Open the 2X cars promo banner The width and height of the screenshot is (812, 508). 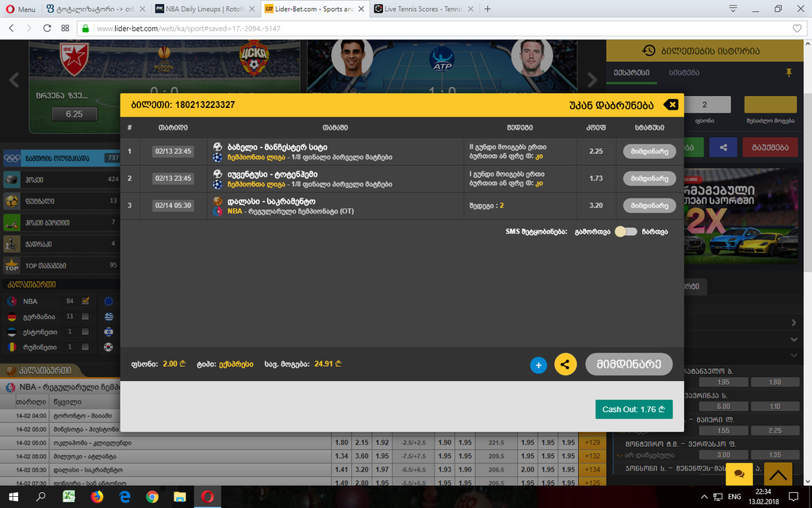click(x=741, y=216)
